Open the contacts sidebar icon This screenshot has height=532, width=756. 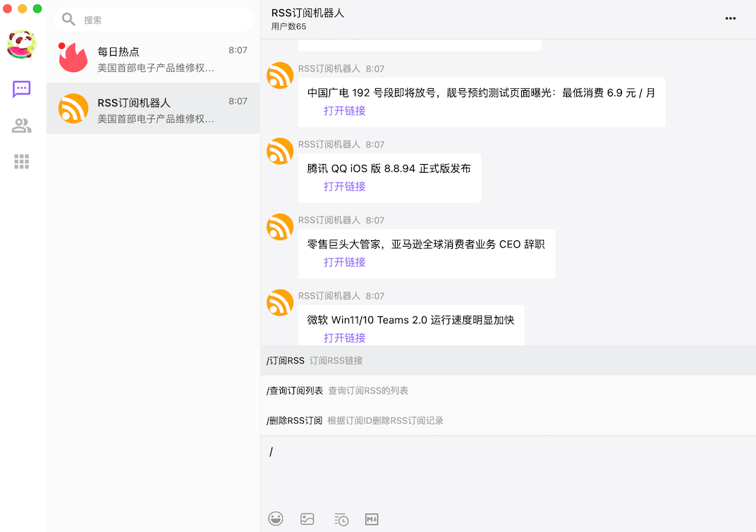[22, 125]
